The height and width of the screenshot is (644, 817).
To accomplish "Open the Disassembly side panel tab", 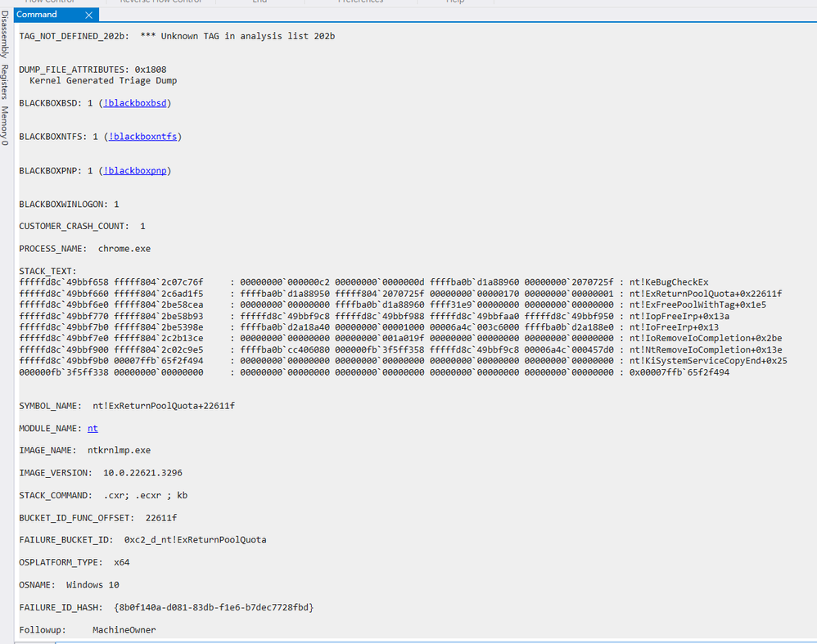I will point(5,34).
